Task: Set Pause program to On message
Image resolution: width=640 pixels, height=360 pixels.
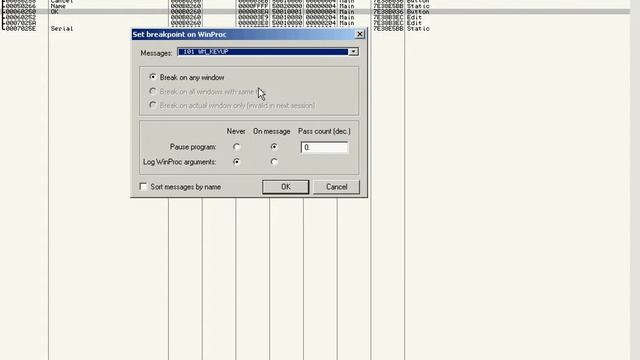Action: pyautogui.click(x=274, y=147)
